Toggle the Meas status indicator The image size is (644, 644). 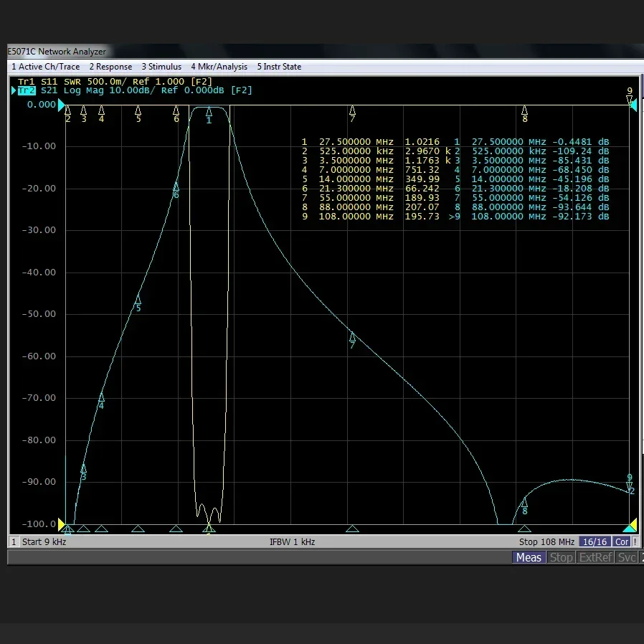point(529,557)
